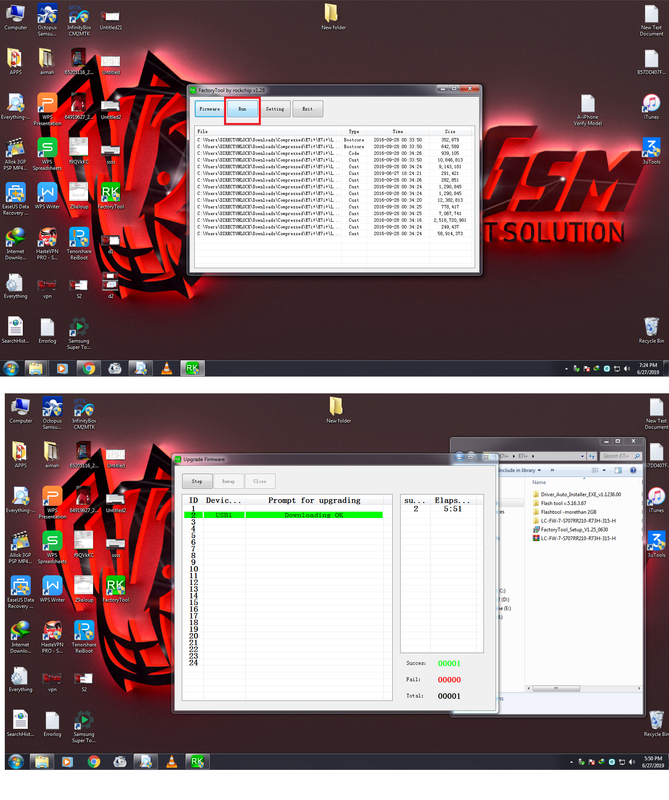Image resolution: width=669 pixels, height=800 pixels.
Task: Open InfinityBox CM2MTK on the lower desktop
Action: pos(84,413)
